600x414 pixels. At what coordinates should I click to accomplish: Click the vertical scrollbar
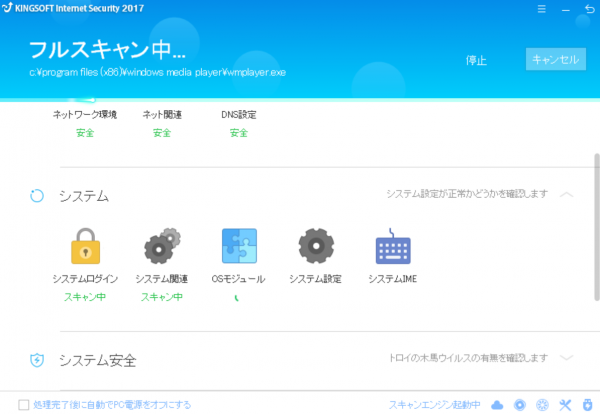click(597, 227)
